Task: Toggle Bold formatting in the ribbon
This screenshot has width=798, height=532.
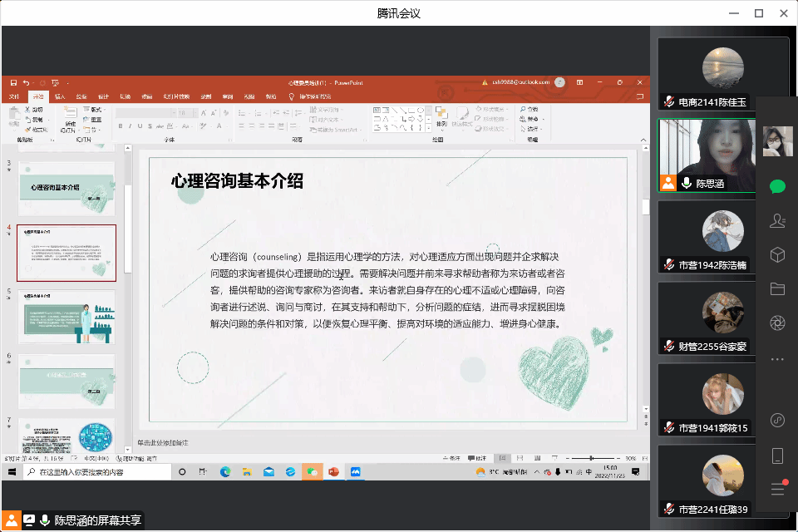Action: click(120, 126)
